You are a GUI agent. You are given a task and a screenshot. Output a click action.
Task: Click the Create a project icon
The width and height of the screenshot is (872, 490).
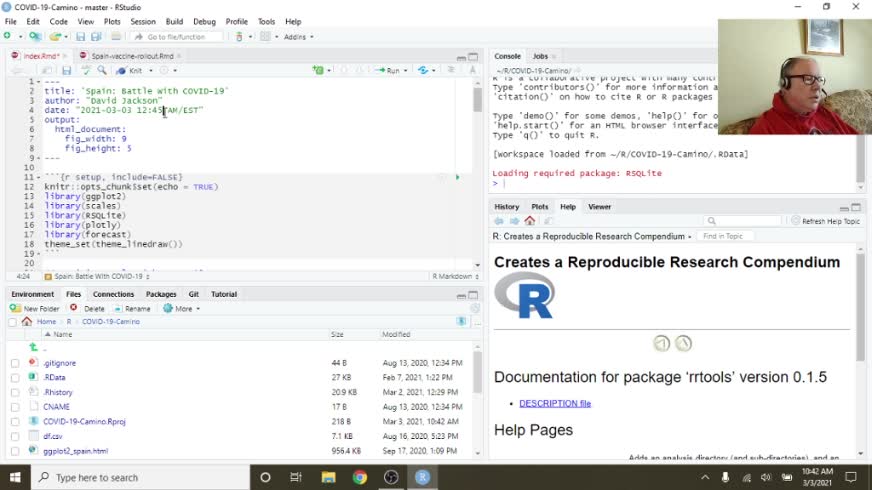coord(35,36)
